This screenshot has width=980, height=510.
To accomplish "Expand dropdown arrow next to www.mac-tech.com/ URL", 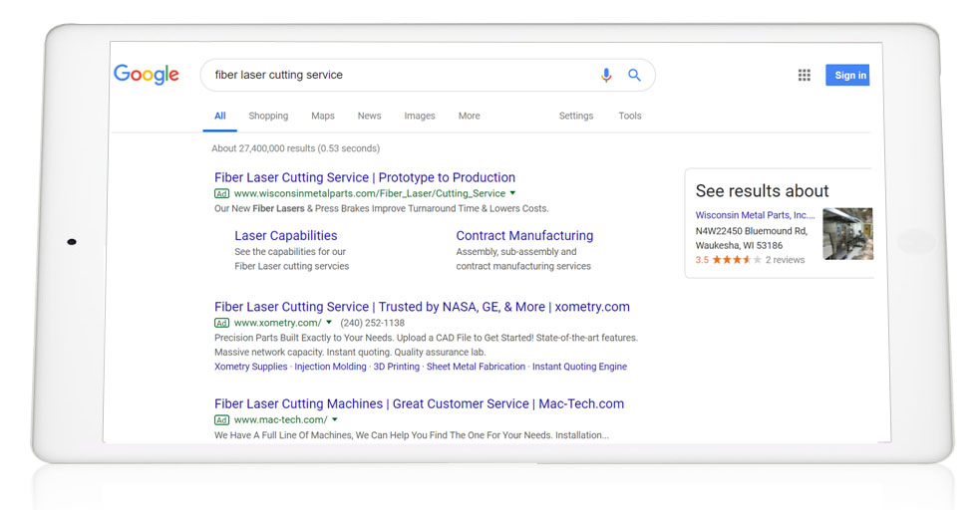I will tap(335, 419).
